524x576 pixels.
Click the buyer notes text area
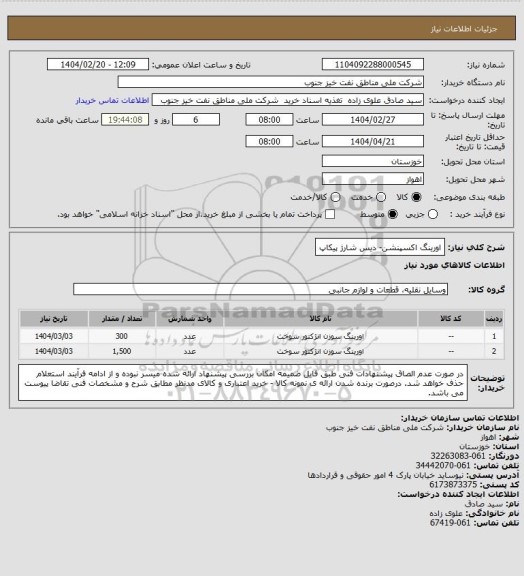[x=243, y=383]
